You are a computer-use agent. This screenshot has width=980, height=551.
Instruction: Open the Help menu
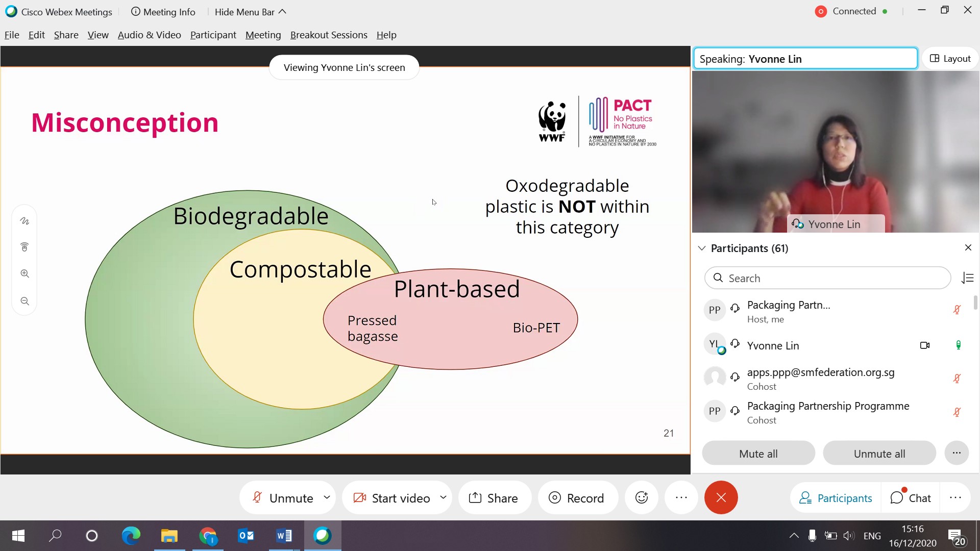[386, 35]
